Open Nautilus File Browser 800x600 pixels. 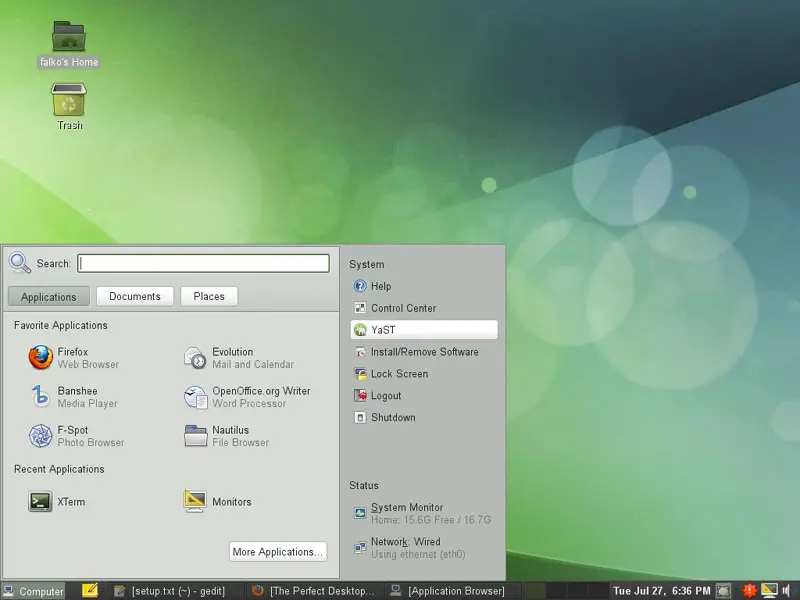click(226, 436)
